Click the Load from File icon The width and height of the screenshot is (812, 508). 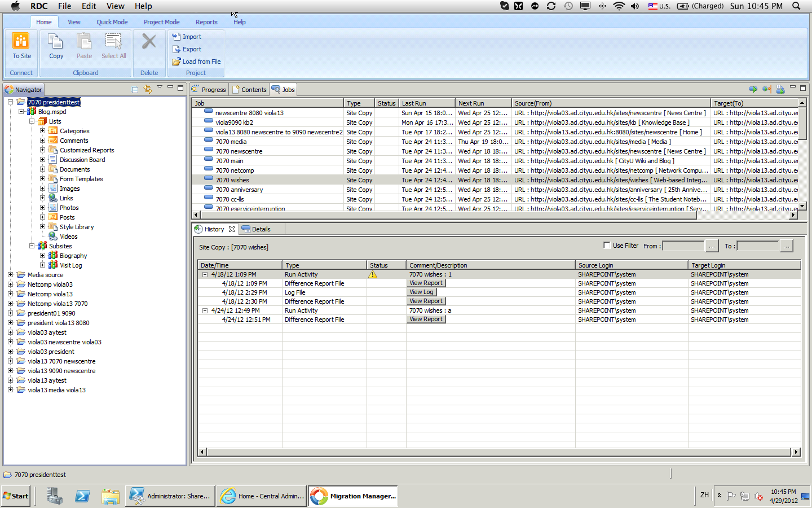coord(176,62)
